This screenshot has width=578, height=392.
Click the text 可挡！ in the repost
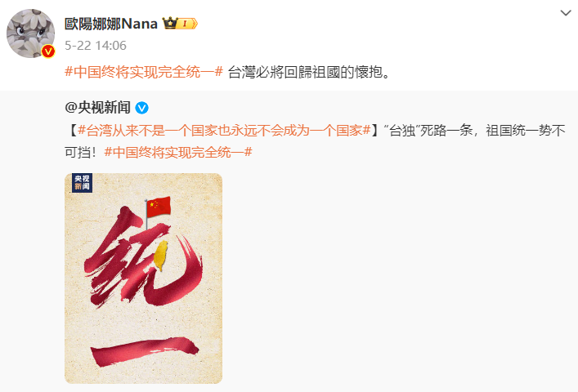[80, 152]
